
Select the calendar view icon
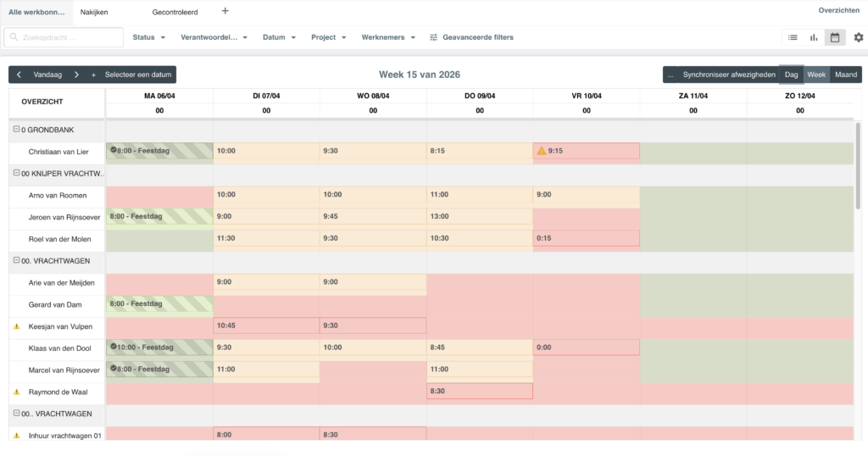[835, 37]
